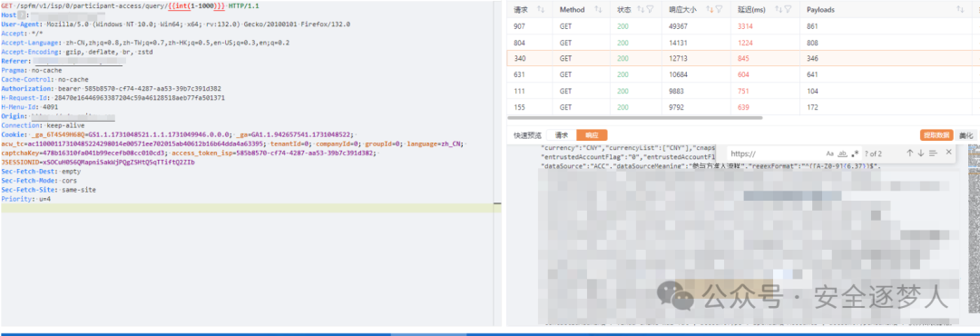Click the User-Agent header line
Screen dimensions: 980x336
coord(176,25)
